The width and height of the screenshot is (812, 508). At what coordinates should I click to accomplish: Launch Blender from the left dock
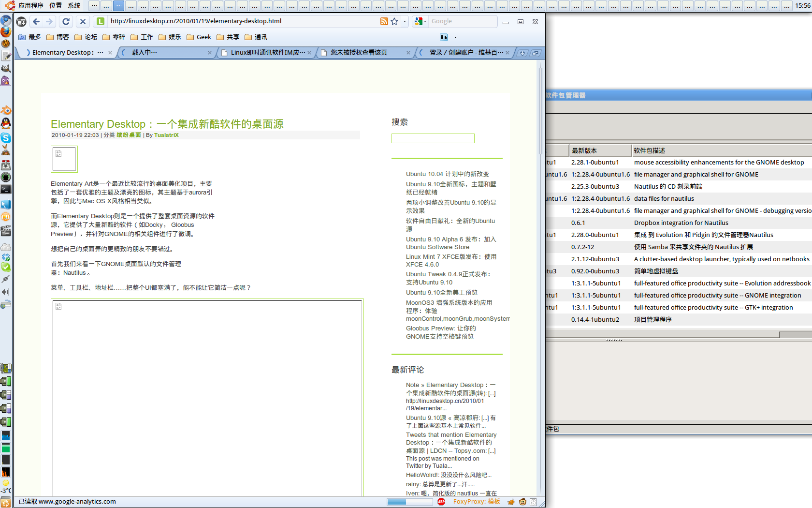click(6, 111)
